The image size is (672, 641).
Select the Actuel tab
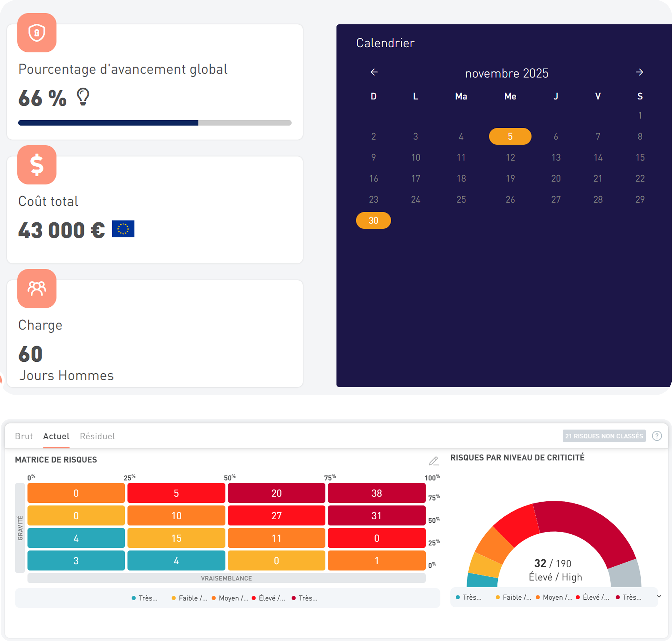56,436
